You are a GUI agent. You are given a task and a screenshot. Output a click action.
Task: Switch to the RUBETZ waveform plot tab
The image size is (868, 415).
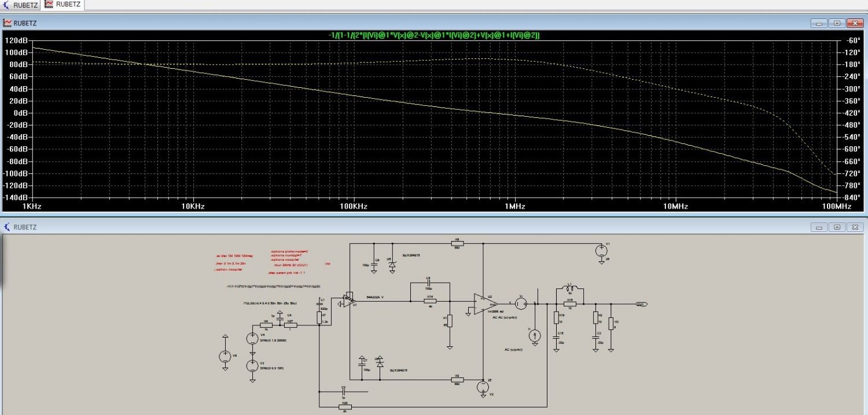[64, 5]
